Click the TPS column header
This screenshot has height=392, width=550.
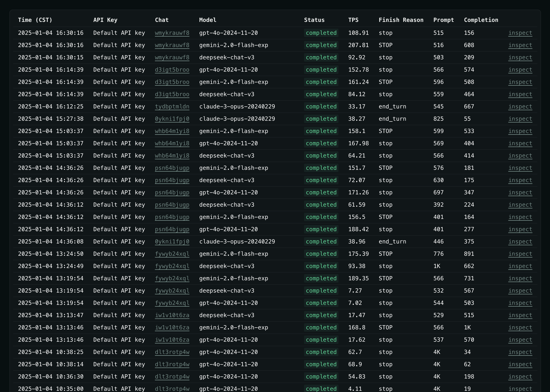point(353,20)
